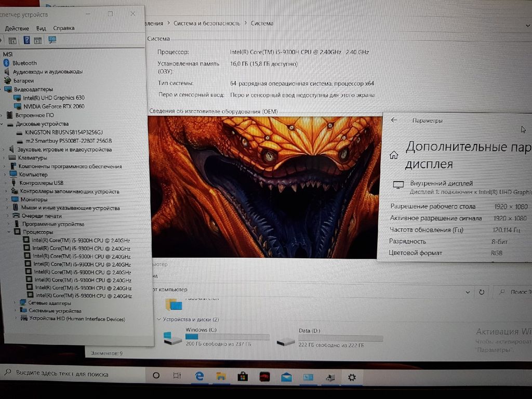532x399 pixels.
Task: Expand Компоненты программного обеспечения
Action: pos(5,166)
